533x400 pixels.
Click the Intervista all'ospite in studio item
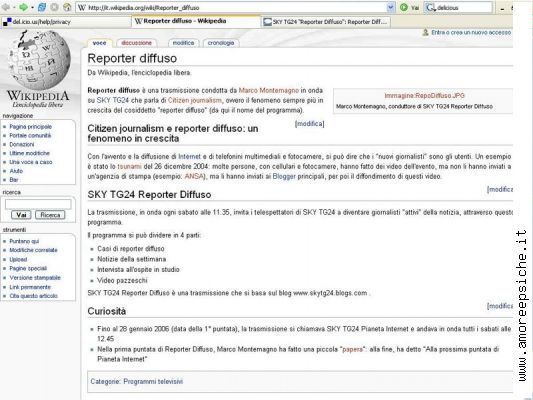pos(138,269)
